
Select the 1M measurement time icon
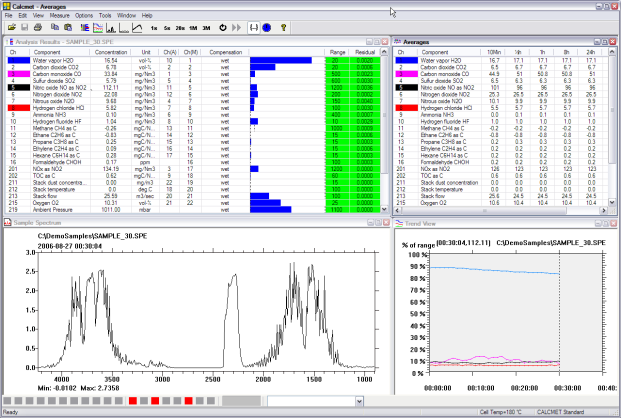pos(193,28)
